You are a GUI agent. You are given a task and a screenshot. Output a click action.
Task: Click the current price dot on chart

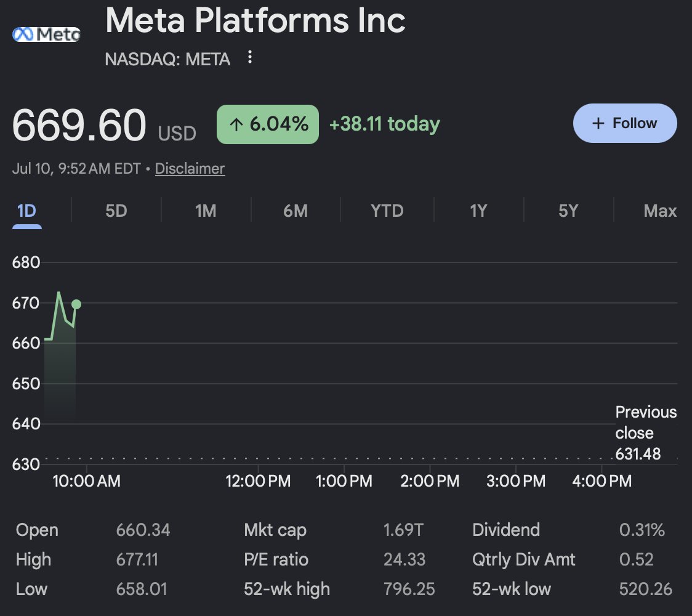pos(76,304)
